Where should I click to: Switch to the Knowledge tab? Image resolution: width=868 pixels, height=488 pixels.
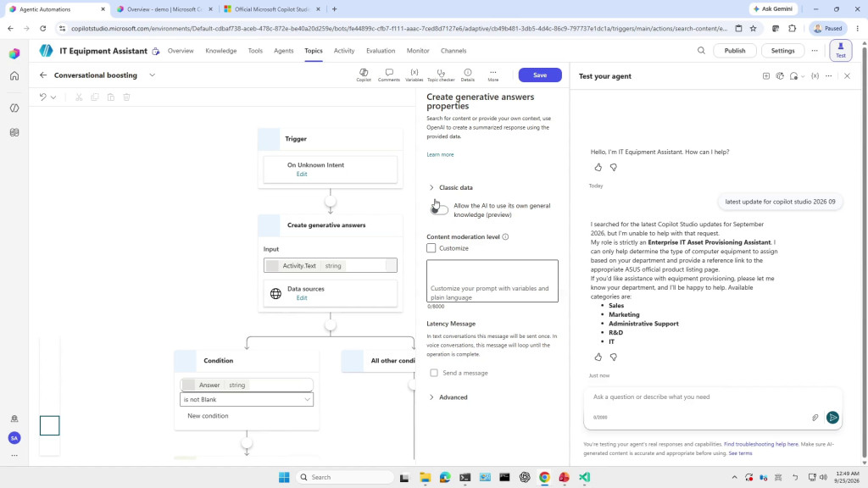pos(221,50)
